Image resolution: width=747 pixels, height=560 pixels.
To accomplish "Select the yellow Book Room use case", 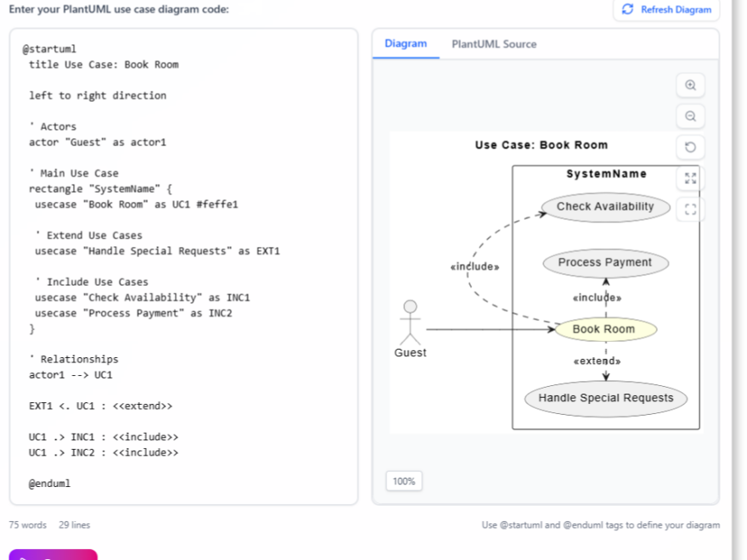I will [604, 328].
